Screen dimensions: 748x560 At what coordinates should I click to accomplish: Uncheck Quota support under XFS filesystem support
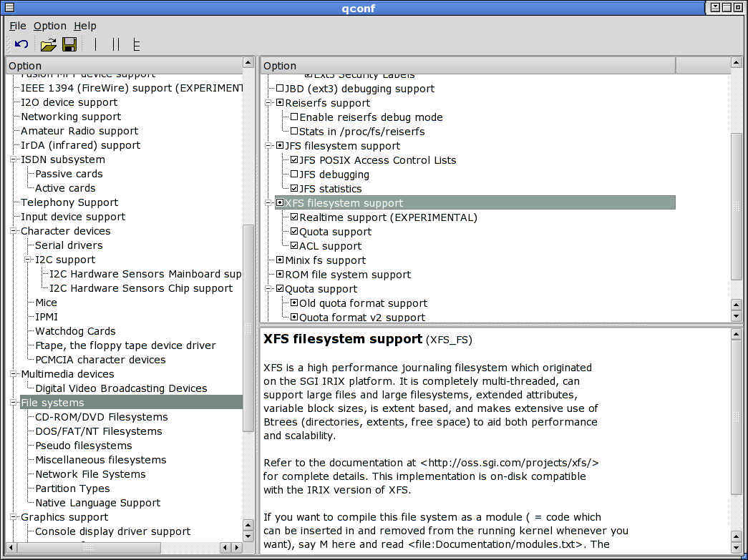tap(294, 232)
